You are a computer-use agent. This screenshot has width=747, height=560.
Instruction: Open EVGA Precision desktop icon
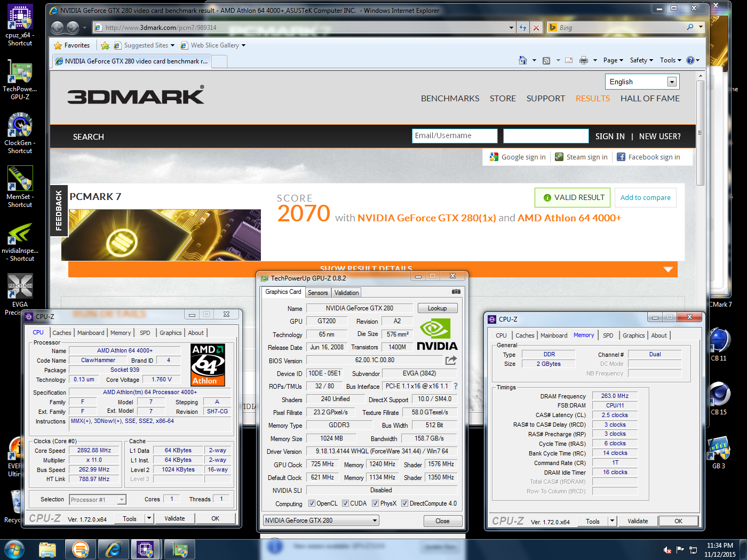(x=20, y=294)
